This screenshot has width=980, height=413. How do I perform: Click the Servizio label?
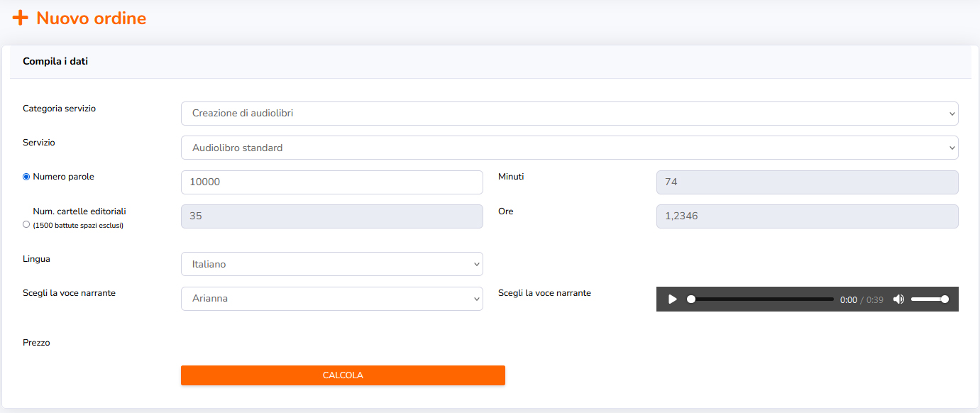coord(39,143)
